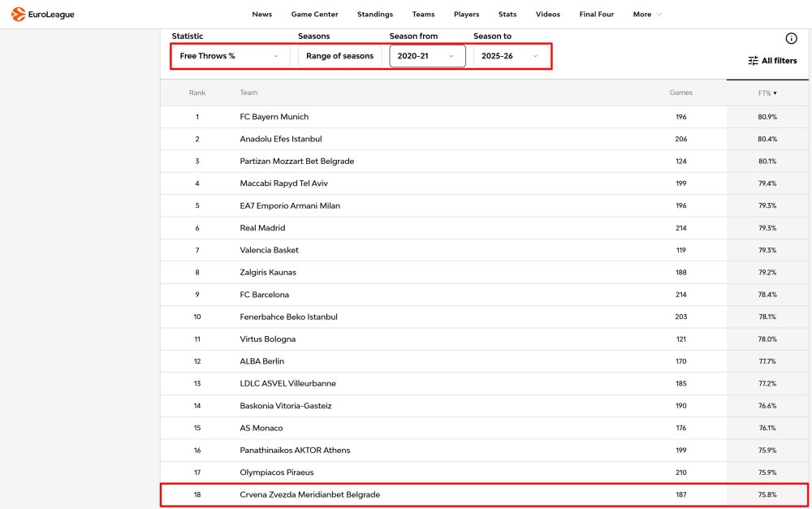Click the EuroLeague logo

point(43,14)
